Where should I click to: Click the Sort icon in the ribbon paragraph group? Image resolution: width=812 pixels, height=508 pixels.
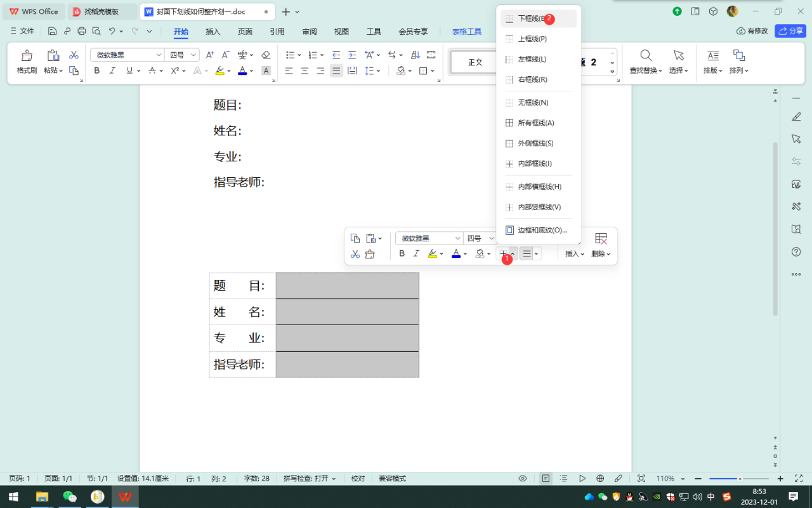point(416,55)
